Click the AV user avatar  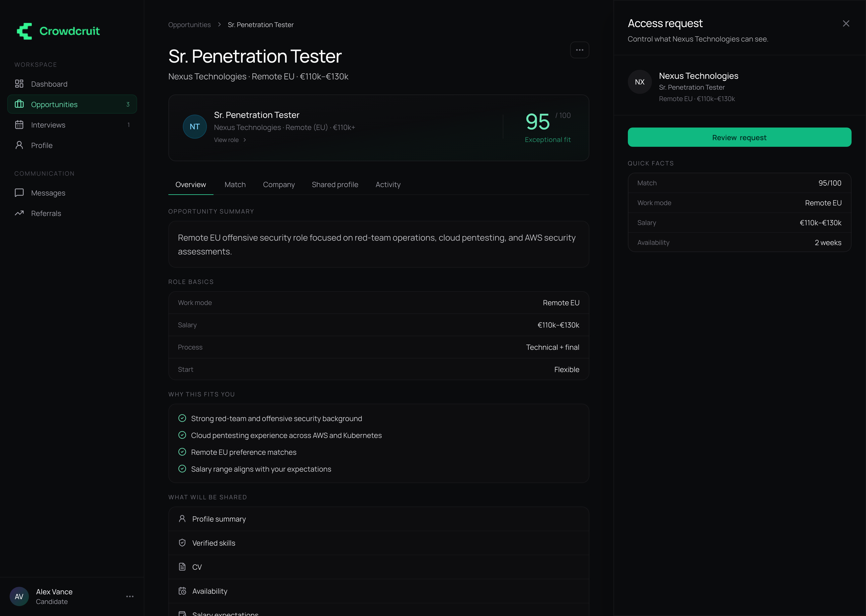[x=19, y=596]
